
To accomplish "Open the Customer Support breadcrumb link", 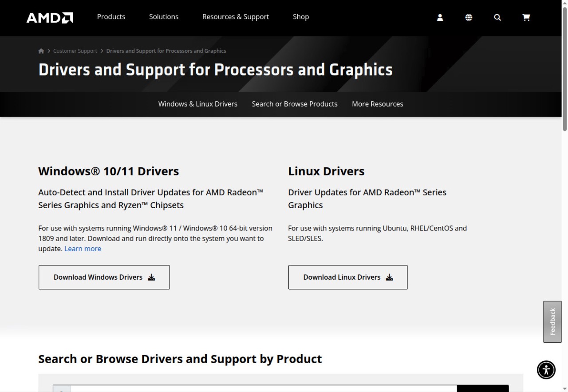I will pos(75,51).
